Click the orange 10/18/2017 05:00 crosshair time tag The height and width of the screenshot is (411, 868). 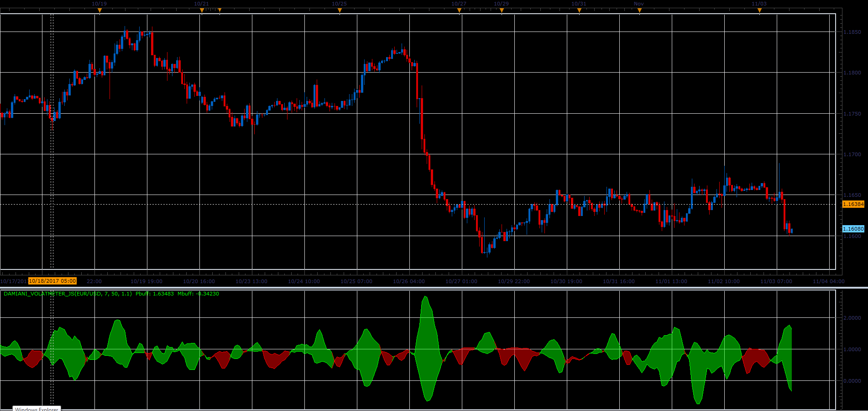coord(52,281)
